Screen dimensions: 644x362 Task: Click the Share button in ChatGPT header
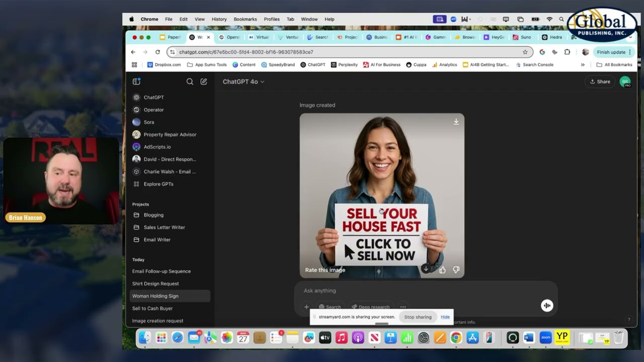click(600, 81)
